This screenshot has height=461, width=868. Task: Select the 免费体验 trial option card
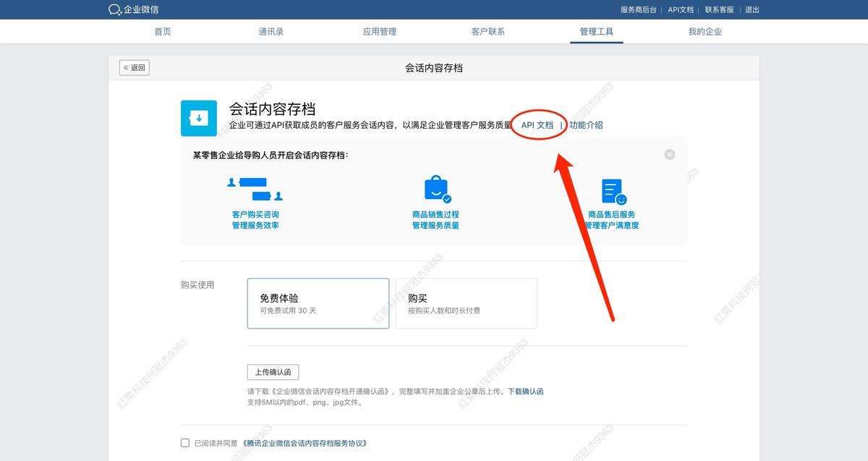tap(318, 303)
